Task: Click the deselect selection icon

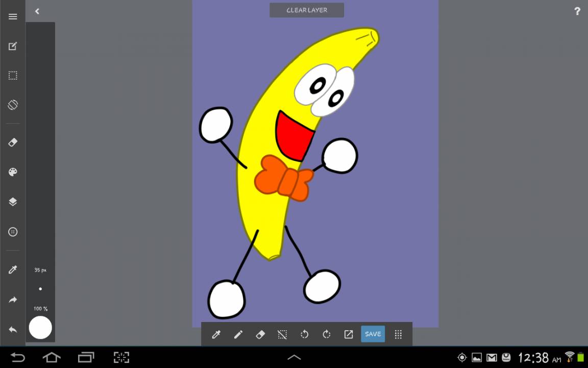Action: point(282,334)
